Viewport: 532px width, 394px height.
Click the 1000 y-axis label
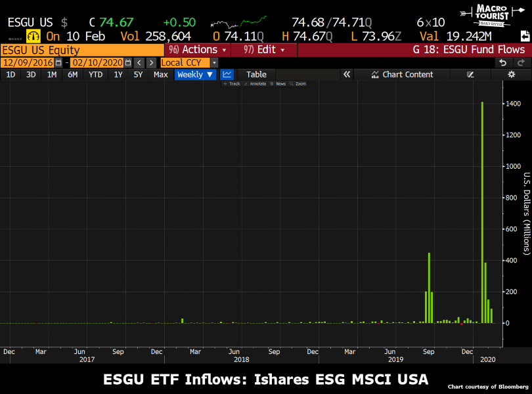pyautogui.click(x=513, y=166)
